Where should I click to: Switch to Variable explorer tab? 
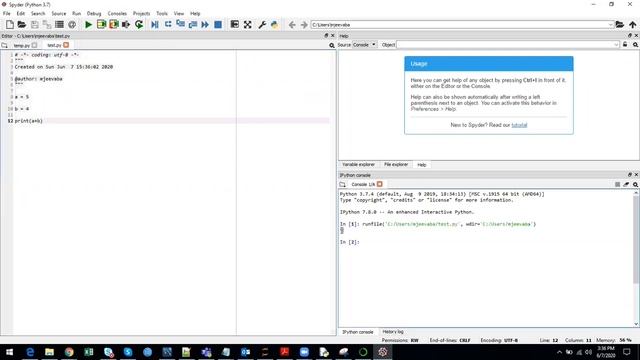pyautogui.click(x=358, y=164)
